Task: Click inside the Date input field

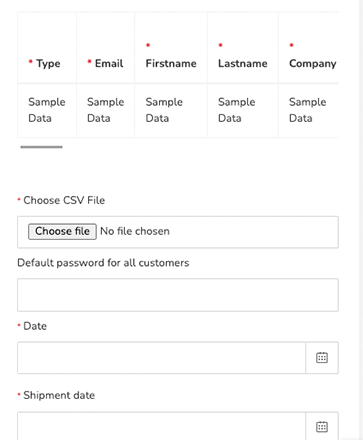Action: click(x=161, y=358)
